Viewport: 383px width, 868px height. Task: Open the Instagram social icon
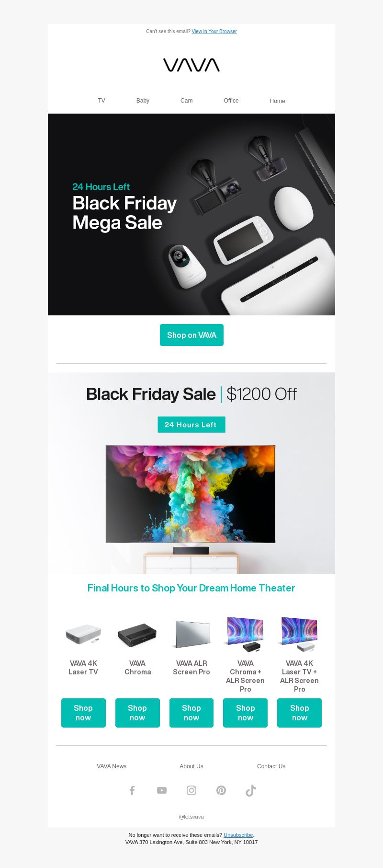pos(191,790)
